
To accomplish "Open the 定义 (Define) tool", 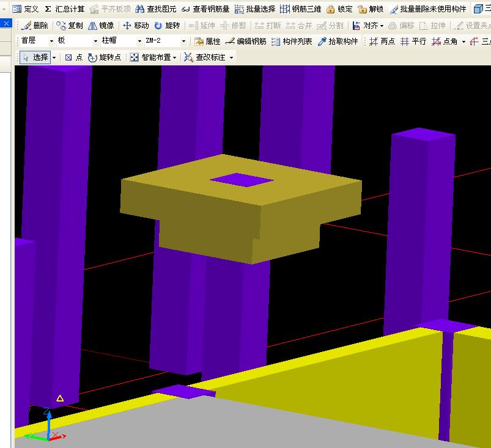I will 25,9.
